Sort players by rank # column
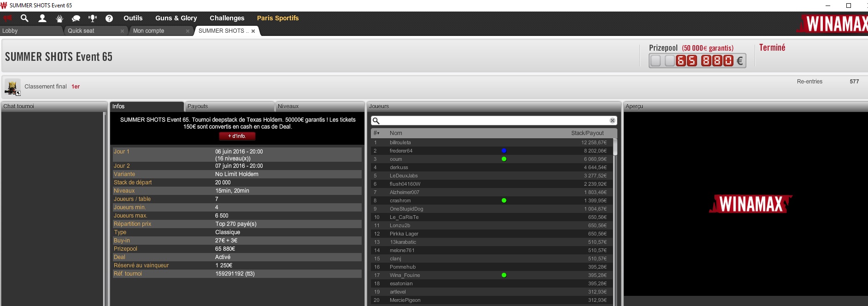868x306 pixels. [376, 133]
